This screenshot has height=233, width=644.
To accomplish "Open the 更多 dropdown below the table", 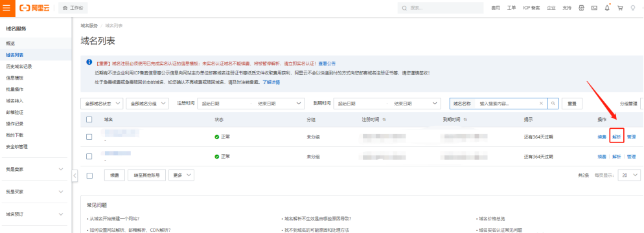I will pos(181,175).
